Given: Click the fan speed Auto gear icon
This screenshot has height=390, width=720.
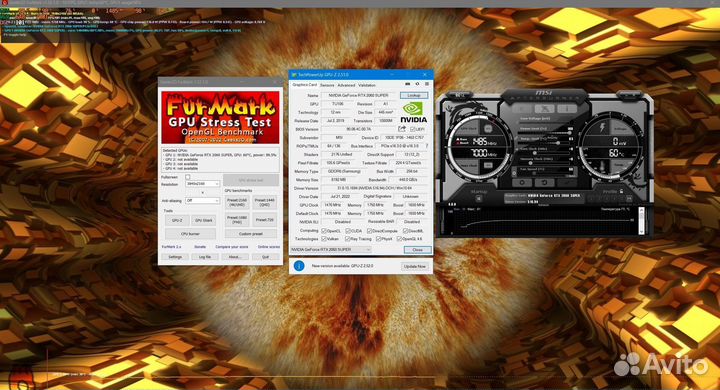Looking at the screenshot, I should [x=514, y=174].
